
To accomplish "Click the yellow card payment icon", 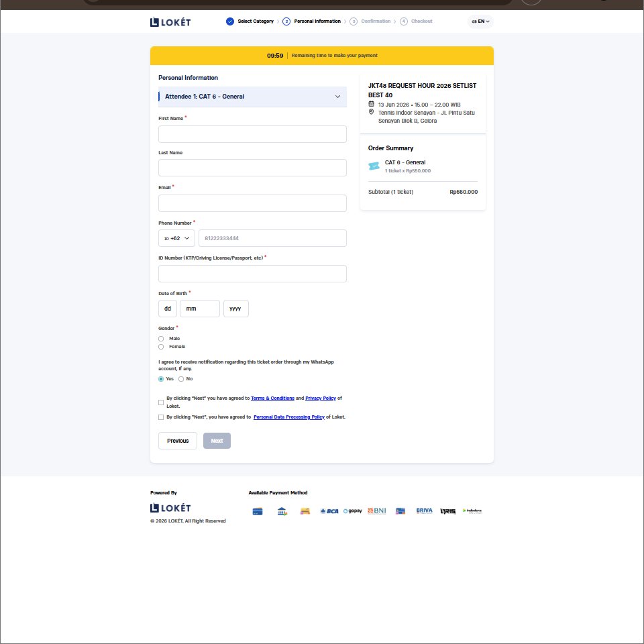I will pyautogui.click(x=305, y=511).
